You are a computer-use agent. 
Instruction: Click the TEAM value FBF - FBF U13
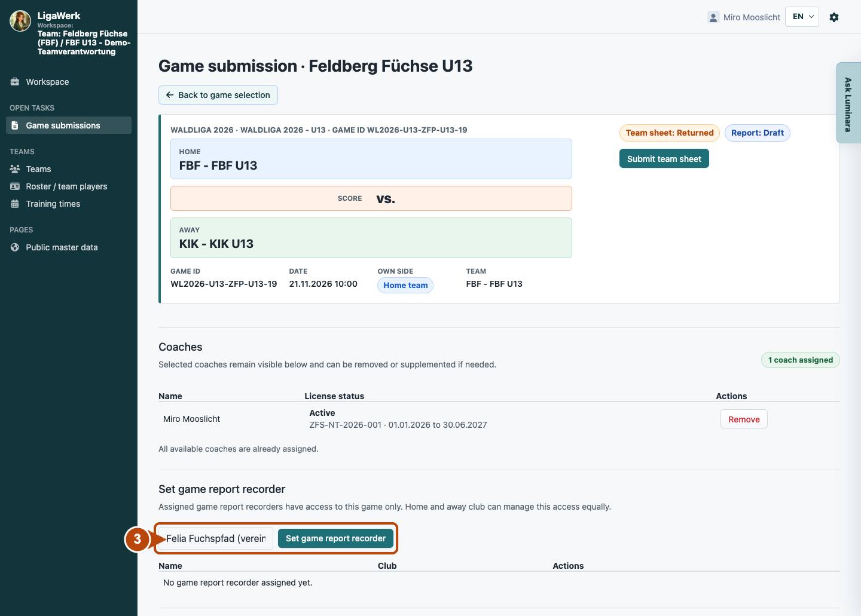[x=494, y=284]
